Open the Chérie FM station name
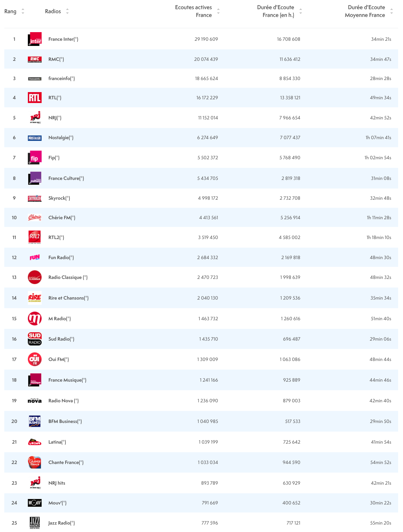The height and width of the screenshot is (532, 403). coord(62,218)
